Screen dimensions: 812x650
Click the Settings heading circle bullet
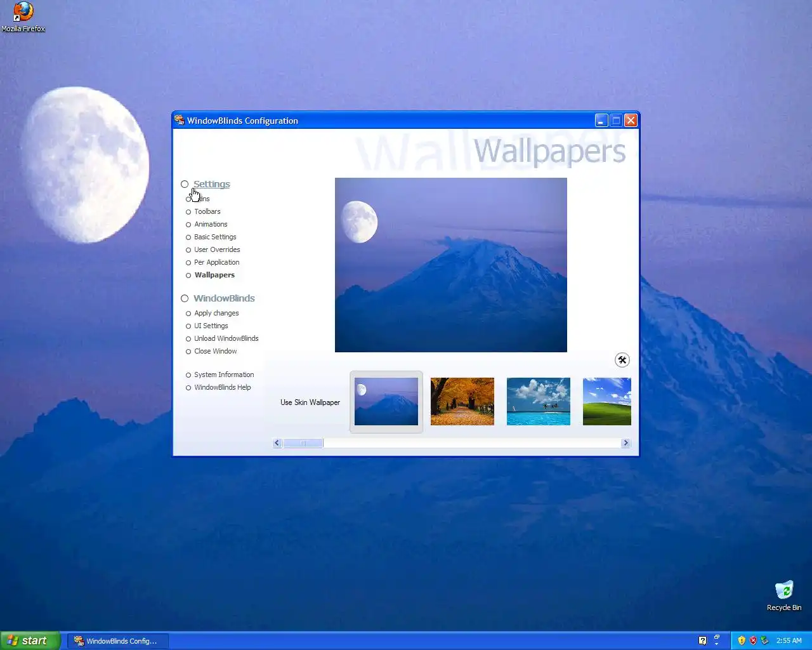(185, 184)
